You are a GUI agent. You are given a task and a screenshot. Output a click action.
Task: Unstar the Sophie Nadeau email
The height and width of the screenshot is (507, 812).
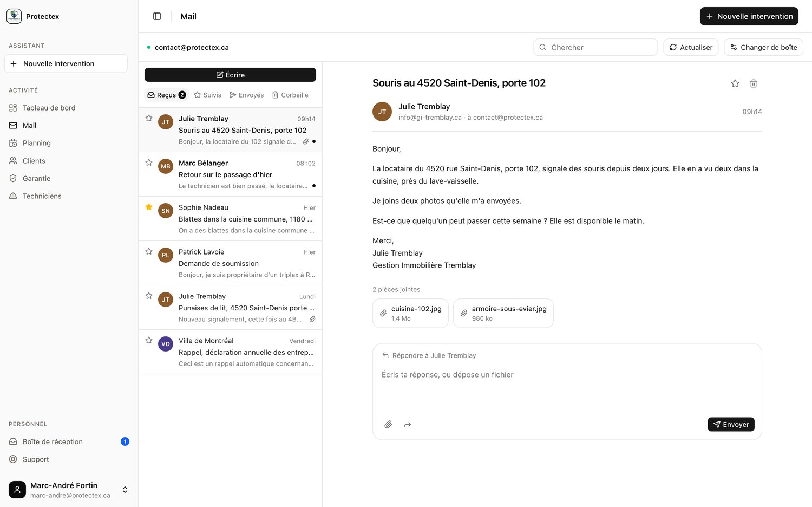coord(149,207)
